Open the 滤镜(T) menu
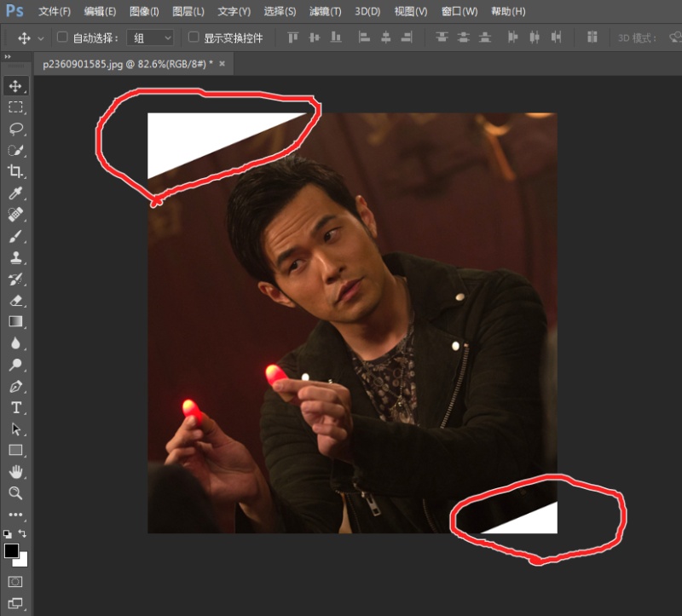Image resolution: width=682 pixels, height=616 pixels. coord(325,11)
